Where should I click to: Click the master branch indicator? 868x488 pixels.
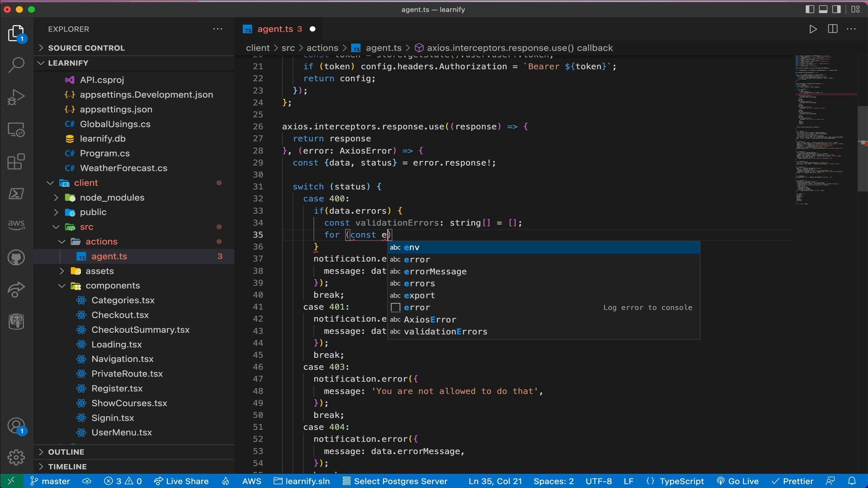[x=50, y=481]
